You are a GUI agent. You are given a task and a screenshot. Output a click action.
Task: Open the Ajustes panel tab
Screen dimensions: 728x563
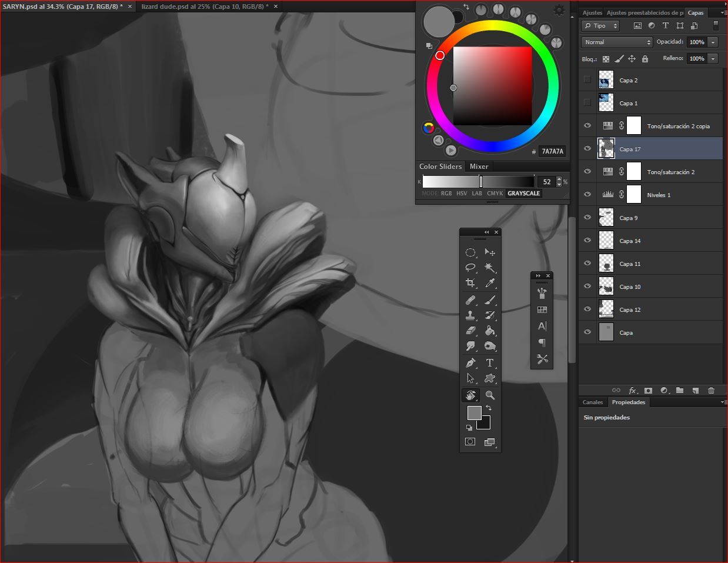[x=592, y=12]
